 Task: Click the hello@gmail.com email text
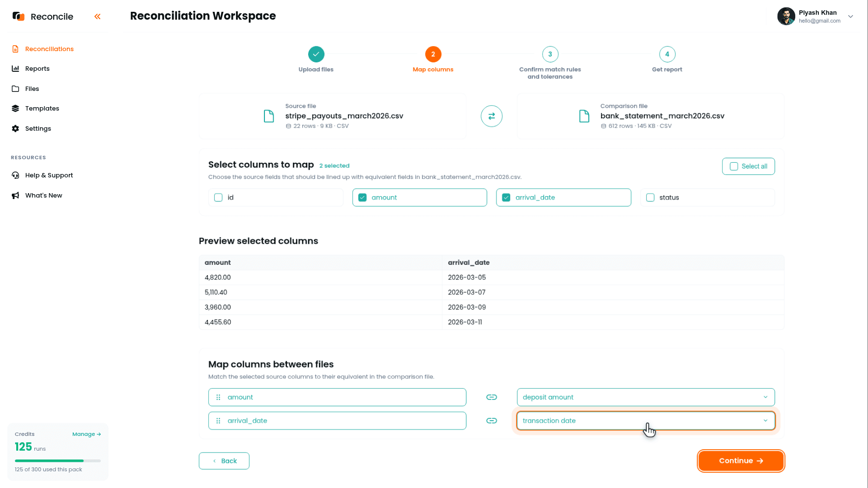[x=819, y=21]
